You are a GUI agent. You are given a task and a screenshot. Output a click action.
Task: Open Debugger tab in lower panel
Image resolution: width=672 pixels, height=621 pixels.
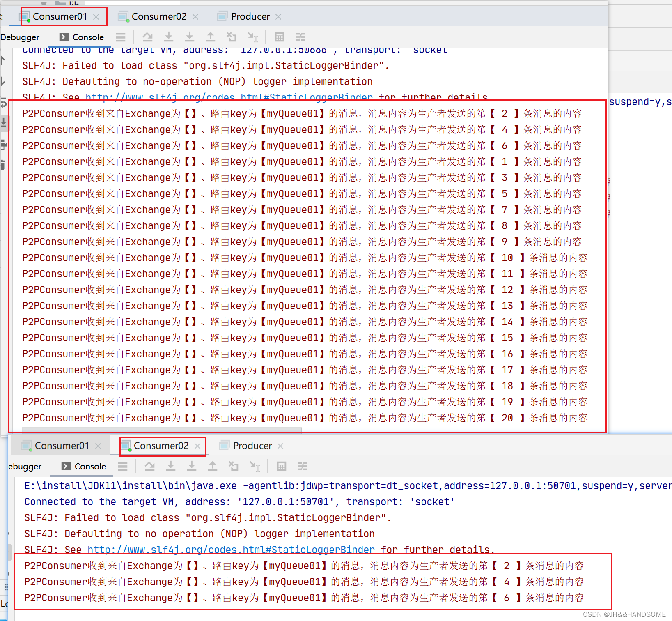[x=25, y=467]
